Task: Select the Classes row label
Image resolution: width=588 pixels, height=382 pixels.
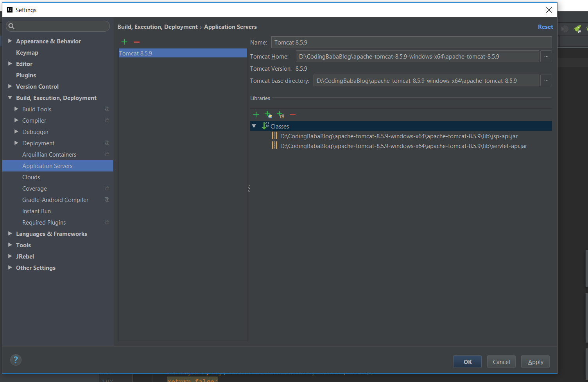Action: click(280, 126)
